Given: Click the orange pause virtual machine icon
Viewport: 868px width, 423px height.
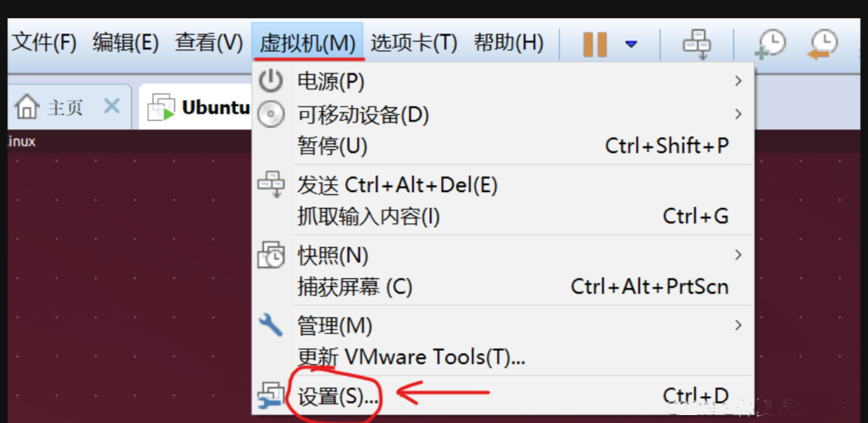Looking at the screenshot, I should [595, 44].
